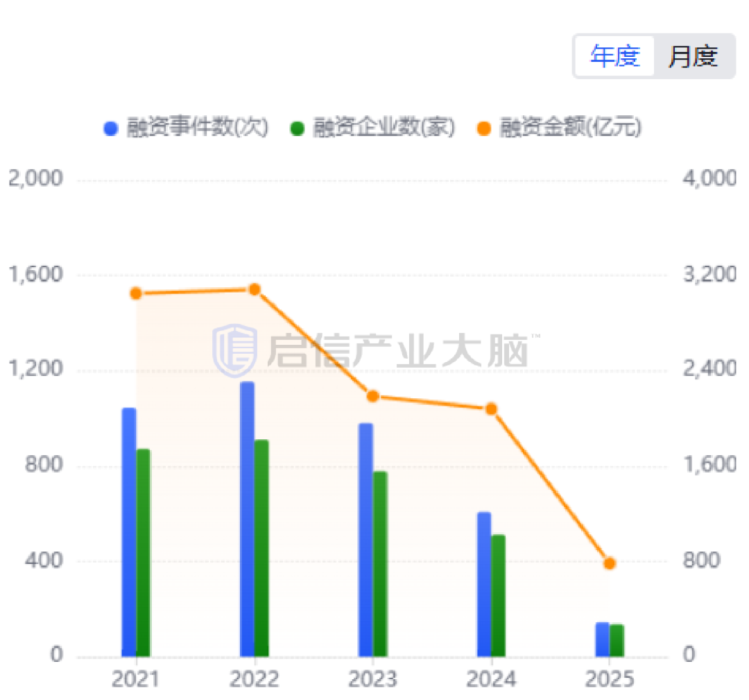Image resolution: width=749 pixels, height=700 pixels.
Task: Select the orange line point for 2022
Action: 255,289
